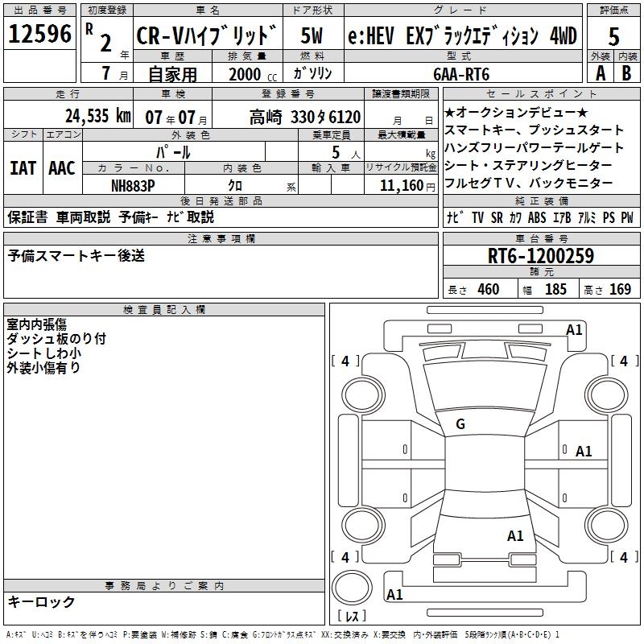Click the G mark on the windshield
Screen dimensions: 644x644
pyautogui.click(x=460, y=424)
